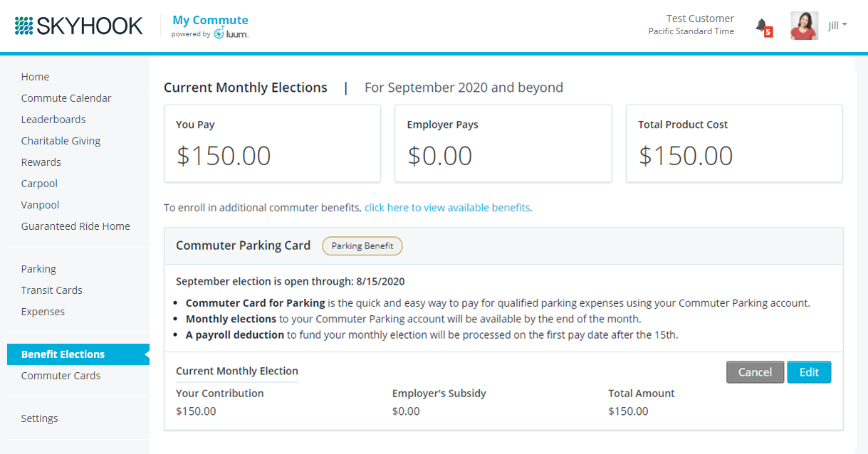The height and width of the screenshot is (454, 868).
Task: Open the Expenses page
Action: pos(43,312)
